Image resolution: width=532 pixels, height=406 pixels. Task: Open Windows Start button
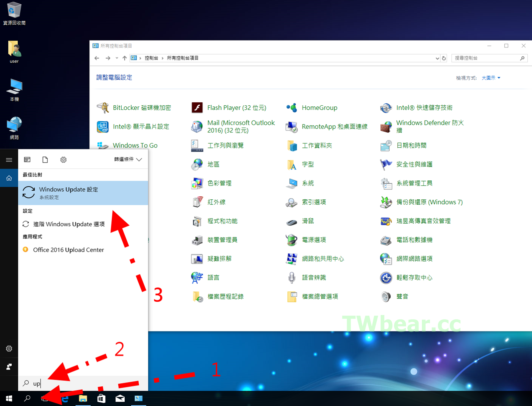pos(9,398)
